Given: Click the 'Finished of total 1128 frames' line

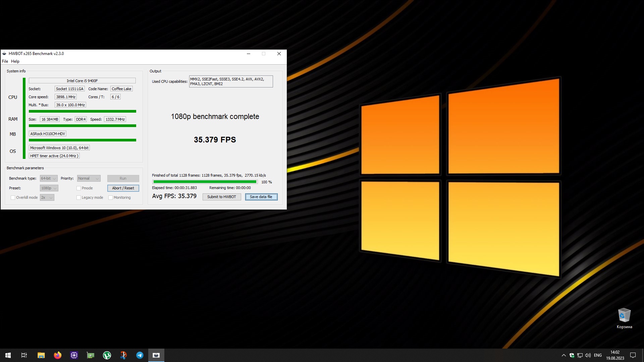Looking at the screenshot, I should point(209,176).
